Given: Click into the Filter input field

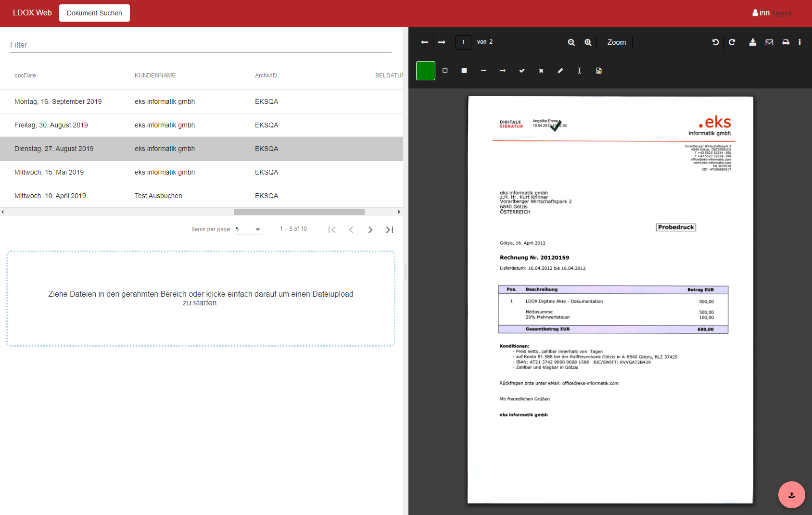Looking at the screenshot, I should [201, 45].
